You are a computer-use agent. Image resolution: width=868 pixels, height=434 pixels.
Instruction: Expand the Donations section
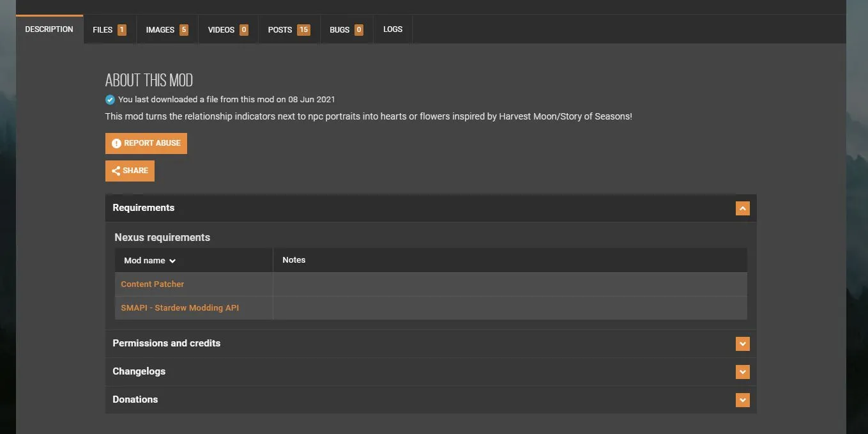click(x=742, y=400)
